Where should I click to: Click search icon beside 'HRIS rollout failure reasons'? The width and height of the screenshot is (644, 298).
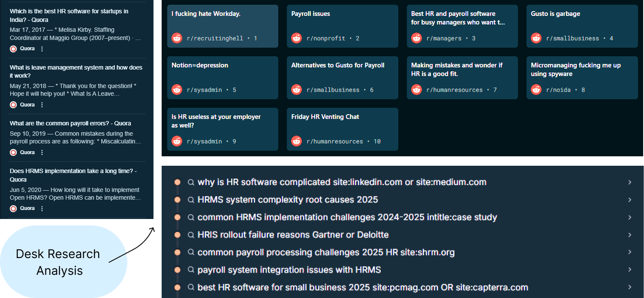pyautogui.click(x=191, y=235)
